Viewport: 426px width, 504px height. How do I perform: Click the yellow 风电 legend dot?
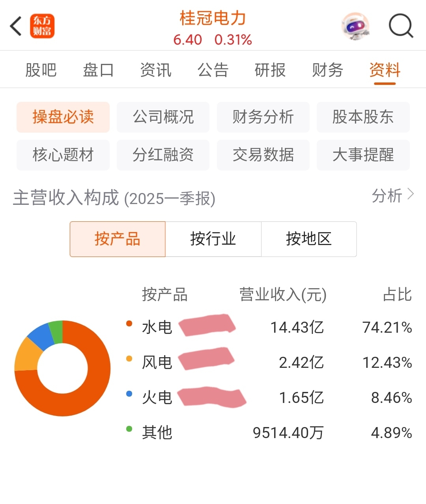pos(129,359)
